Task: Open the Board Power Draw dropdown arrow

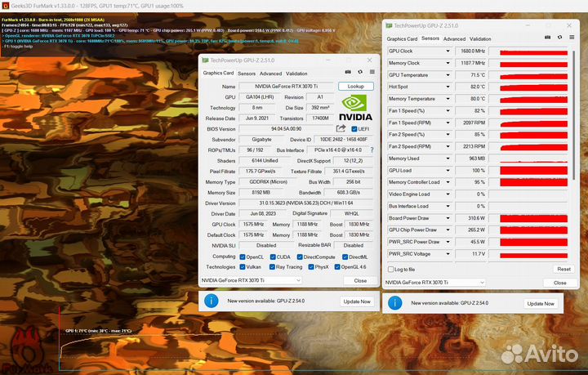Action: (448, 218)
